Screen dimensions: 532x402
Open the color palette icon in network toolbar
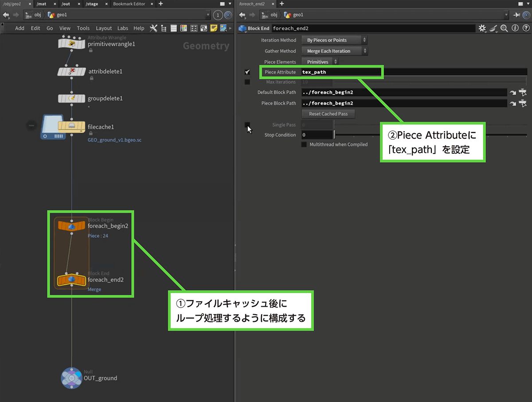click(184, 28)
